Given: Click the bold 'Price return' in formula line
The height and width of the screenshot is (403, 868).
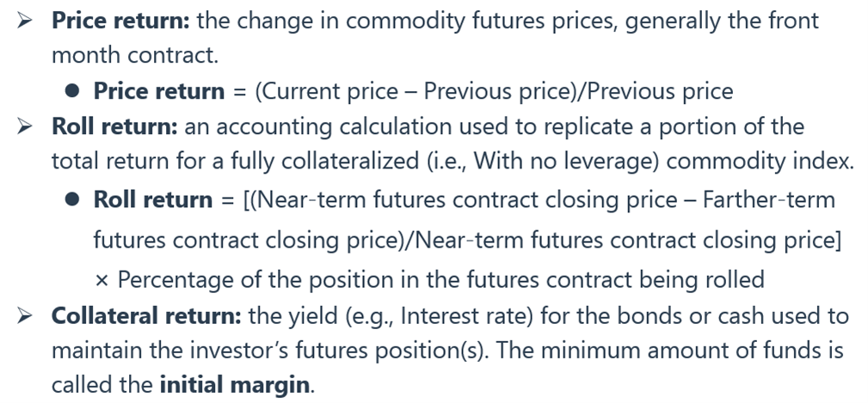Looking at the screenshot, I should click(x=159, y=91).
